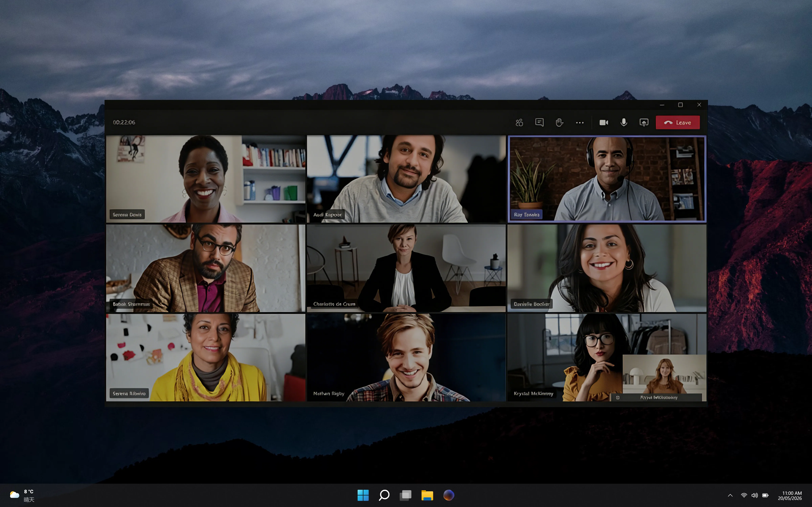
Task: Click the self-view preview thumbnail
Action: tap(664, 378)
